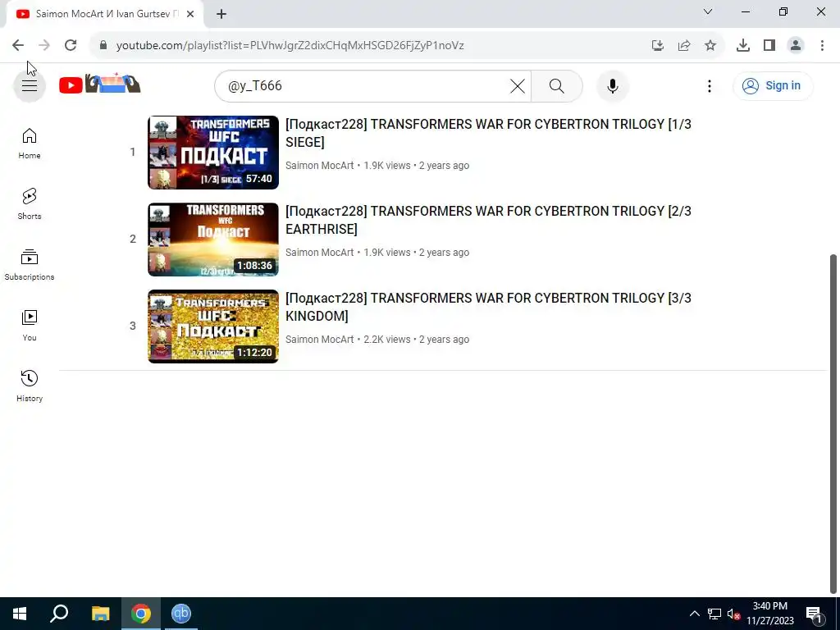Go back in the browser
This screenshot has height=630, width=840.
click(18, 46)
